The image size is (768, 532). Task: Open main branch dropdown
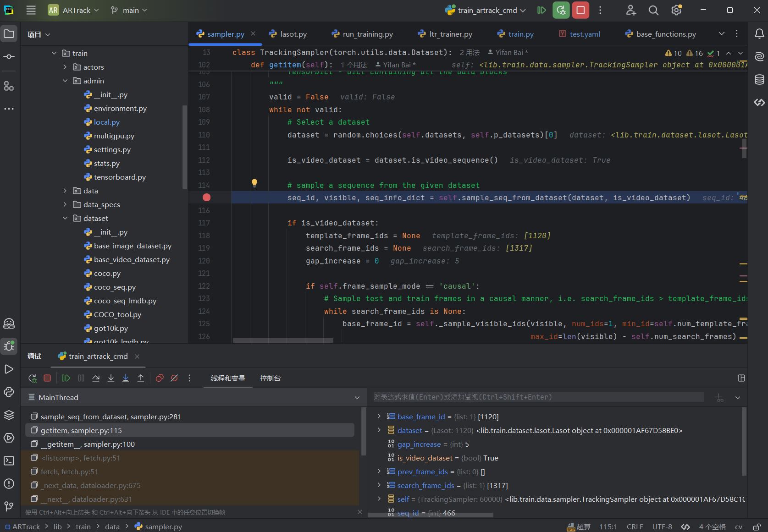click(129, 10)
